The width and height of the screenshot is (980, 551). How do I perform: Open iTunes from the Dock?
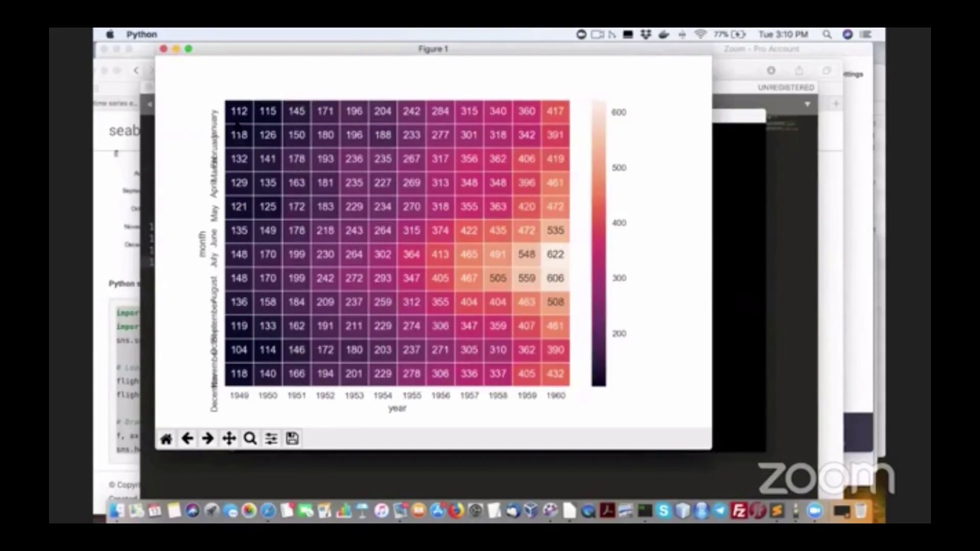point(381,510)
